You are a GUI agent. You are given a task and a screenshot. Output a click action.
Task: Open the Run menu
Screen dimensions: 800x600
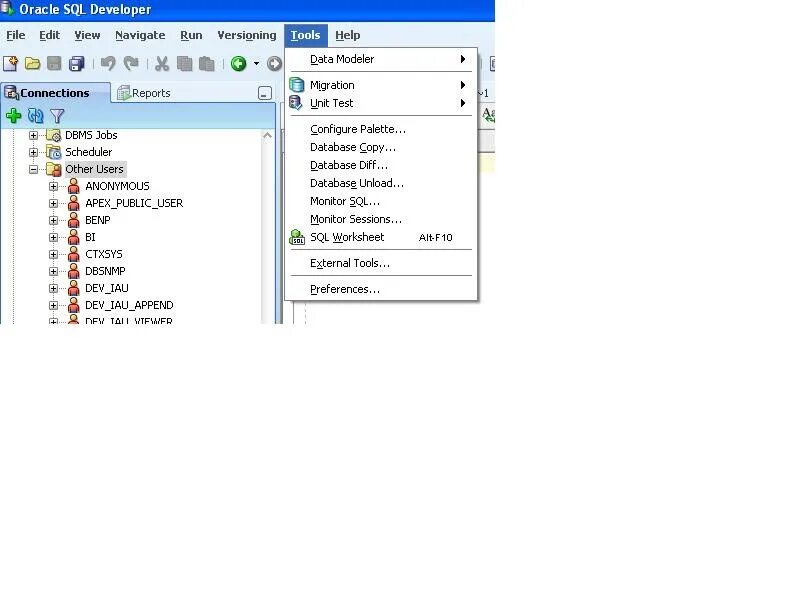[191, 35]
